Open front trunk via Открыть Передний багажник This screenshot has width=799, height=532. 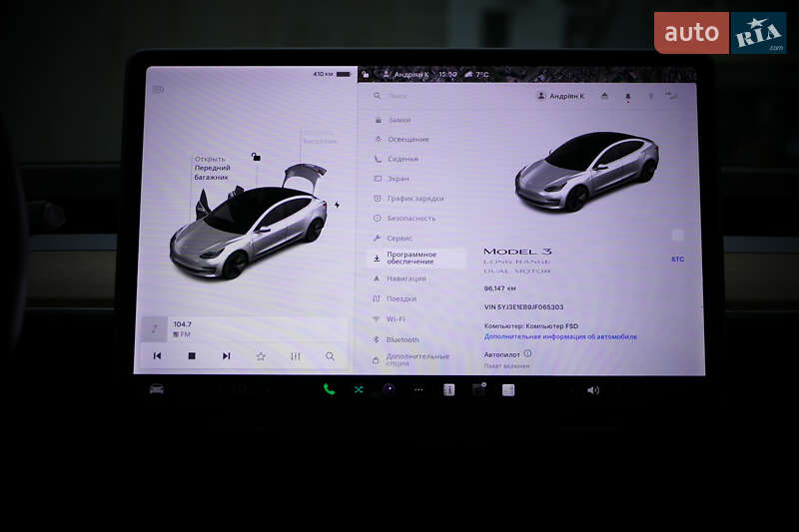[212, 168]
